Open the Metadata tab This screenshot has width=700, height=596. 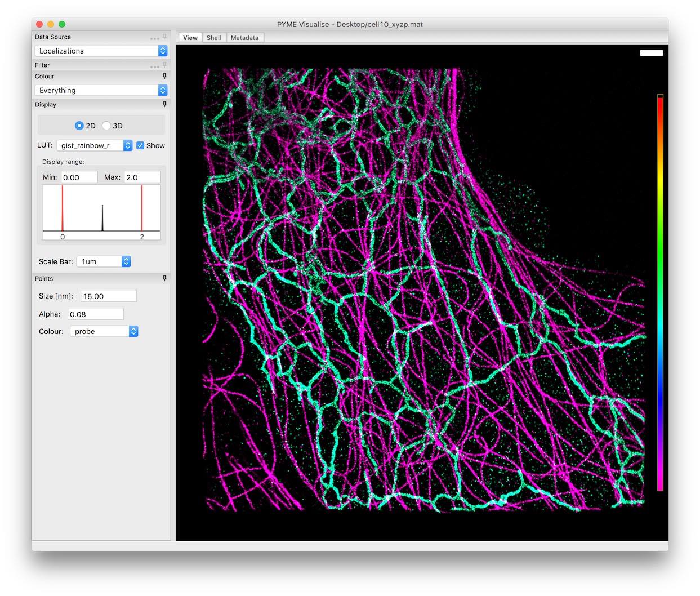pos(244,38)
